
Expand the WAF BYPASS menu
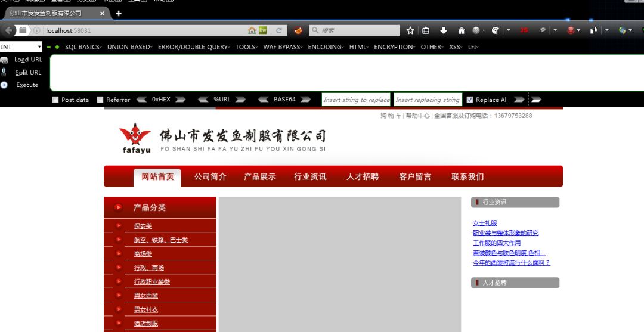[283, 47]
